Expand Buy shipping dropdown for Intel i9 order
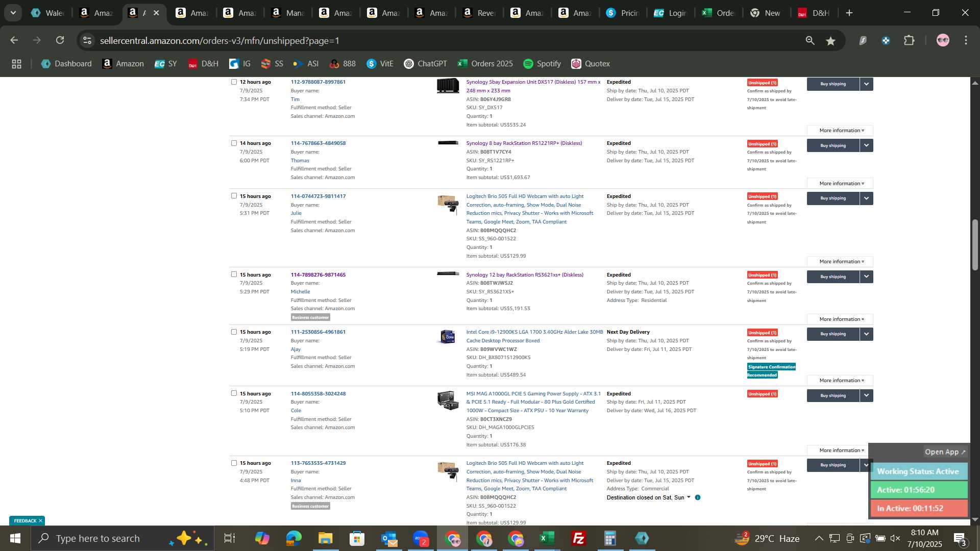980x551 pixels. 866,334
